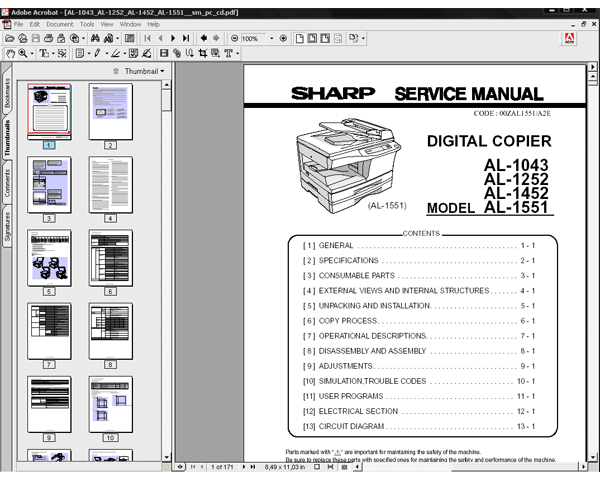The height and width of the screenshot is (480, 600).
Task: Open the Help menu
Action: click(x=153, y=24)
